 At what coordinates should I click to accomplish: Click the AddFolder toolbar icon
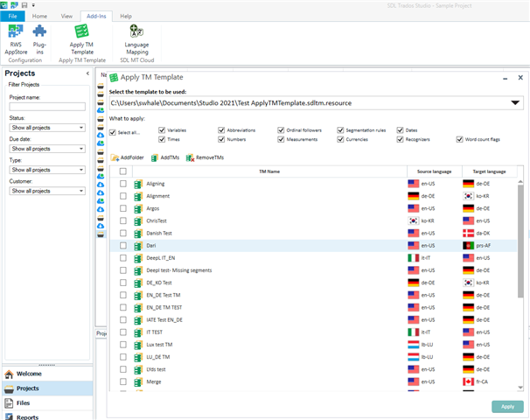[115, 157]
